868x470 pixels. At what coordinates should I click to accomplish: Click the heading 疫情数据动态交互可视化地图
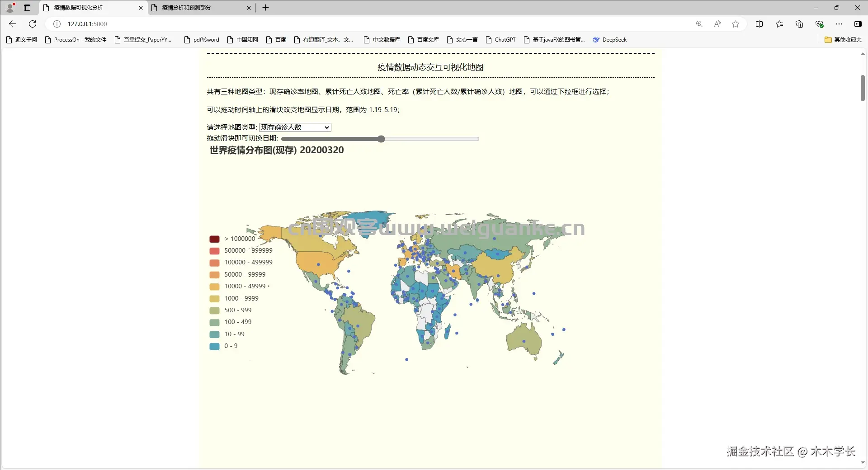(x=430, y=67)
